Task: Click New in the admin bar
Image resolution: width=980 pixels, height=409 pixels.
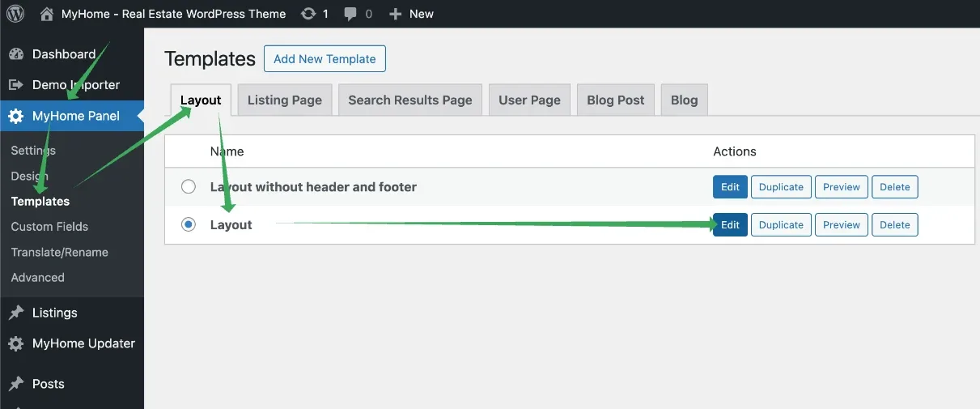Action: coord(422,14)
